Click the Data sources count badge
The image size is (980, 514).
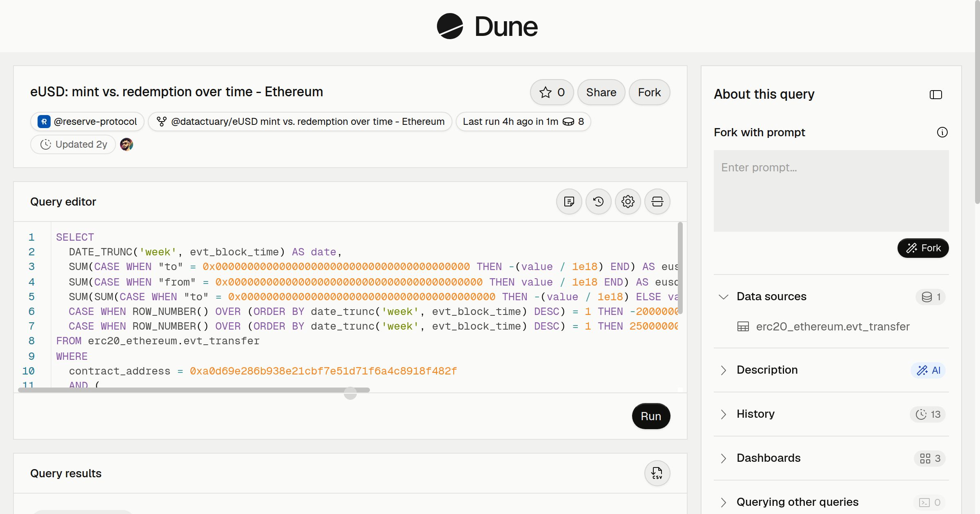click(x=931, y=297)
